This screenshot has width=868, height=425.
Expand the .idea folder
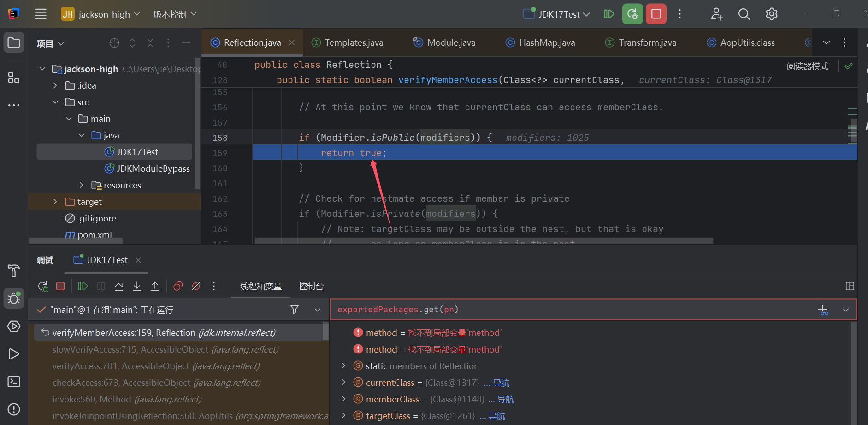(55, 85)
